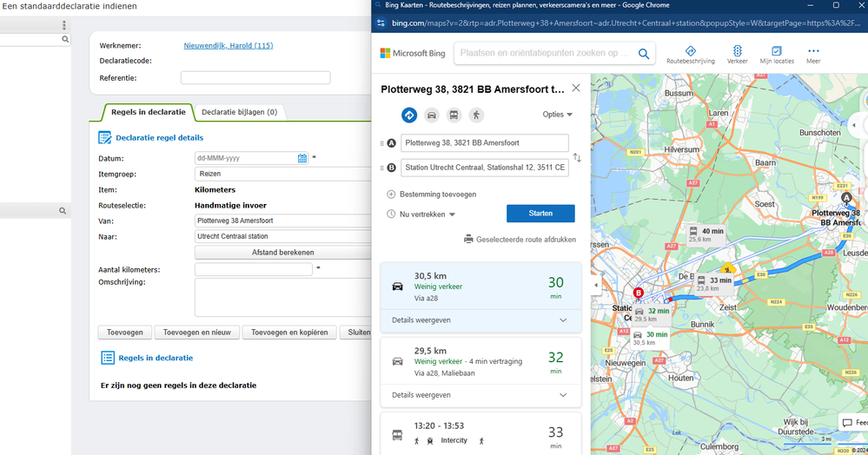Choose the walking mode icon

point(475,115)
